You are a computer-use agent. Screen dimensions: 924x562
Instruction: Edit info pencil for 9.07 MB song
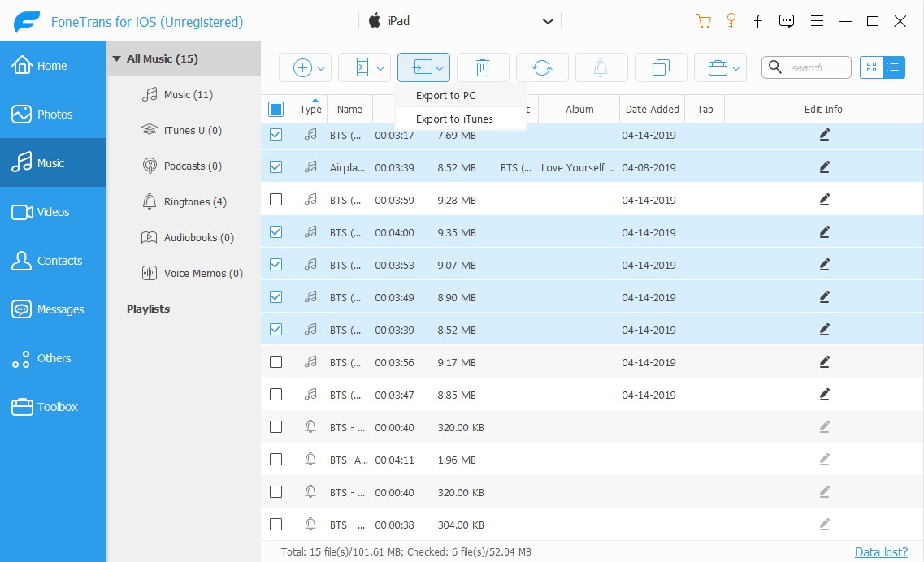pyautogui.click(x=824, y=265)
